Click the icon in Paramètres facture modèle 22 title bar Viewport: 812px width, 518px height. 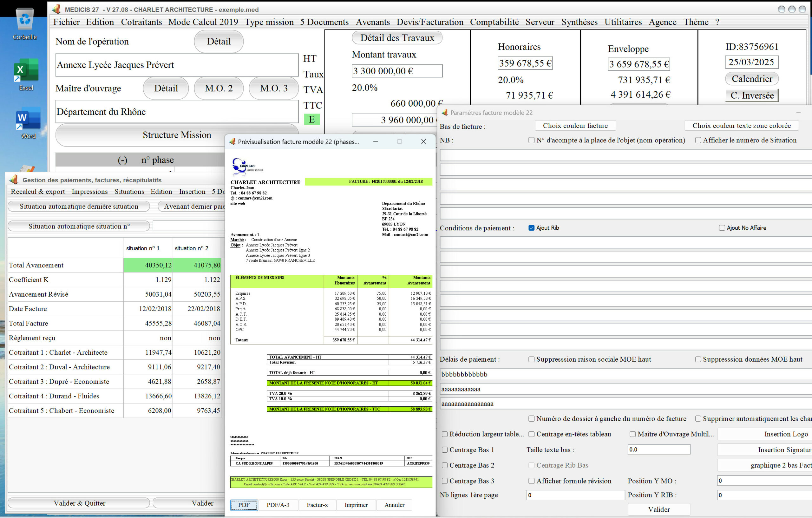click(445, 112)
